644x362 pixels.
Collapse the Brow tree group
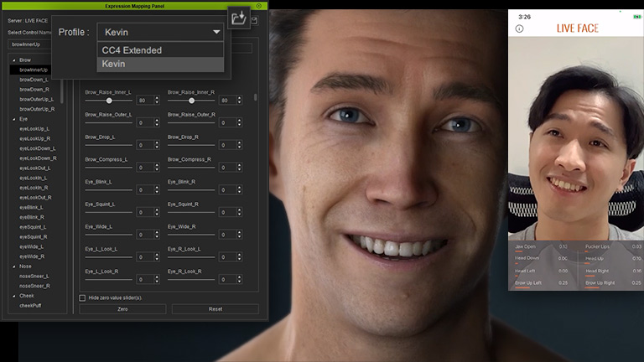pyautogui.click(x=13, y=60)
